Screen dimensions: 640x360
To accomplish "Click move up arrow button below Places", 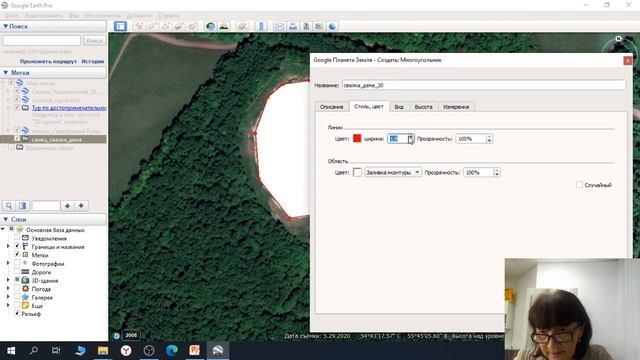I will point(67,206).
